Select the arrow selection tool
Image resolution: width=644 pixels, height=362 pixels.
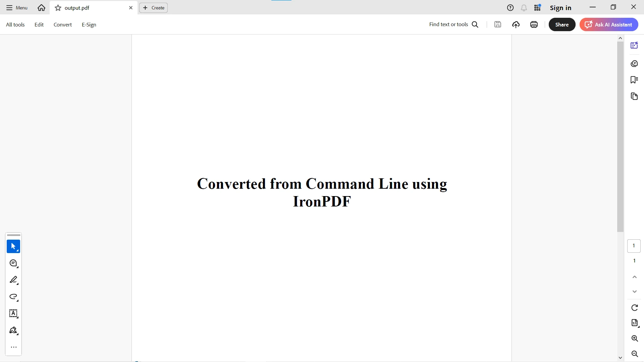tap(13, 246)
